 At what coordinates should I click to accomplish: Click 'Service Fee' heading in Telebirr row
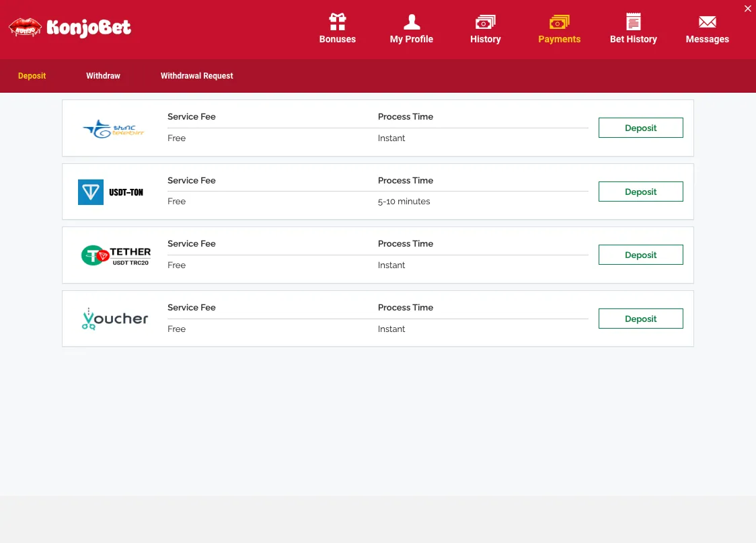coord(192,117)
